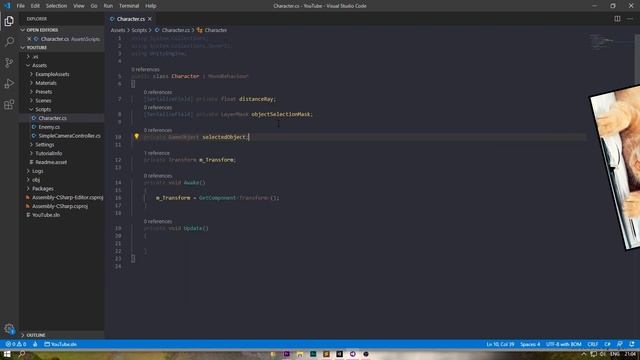Expand the obj folder
This screenshot has width=640, height=360.
tap(36, 180)
